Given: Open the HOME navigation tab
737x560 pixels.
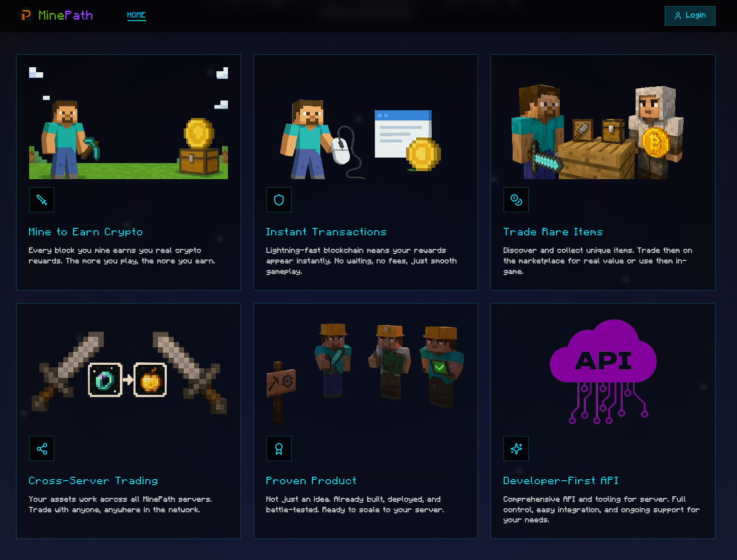Looking at the screenshot, I should (136, 15).
